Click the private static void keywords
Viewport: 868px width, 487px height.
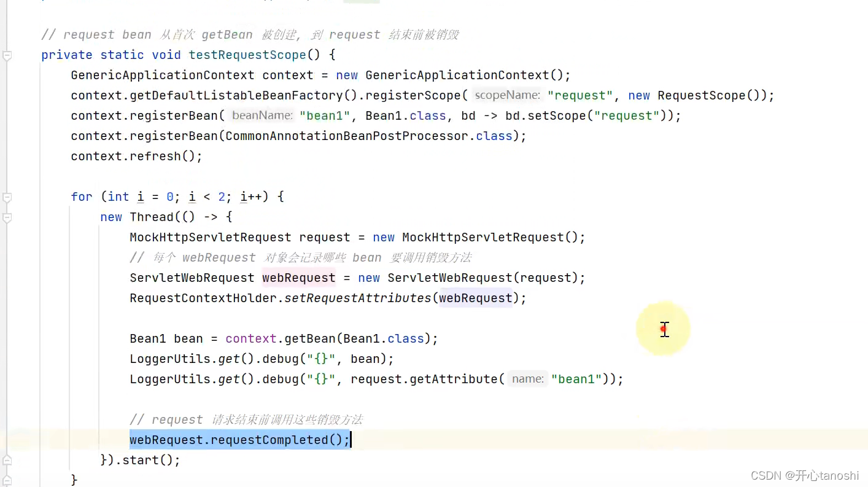[111, 55]
